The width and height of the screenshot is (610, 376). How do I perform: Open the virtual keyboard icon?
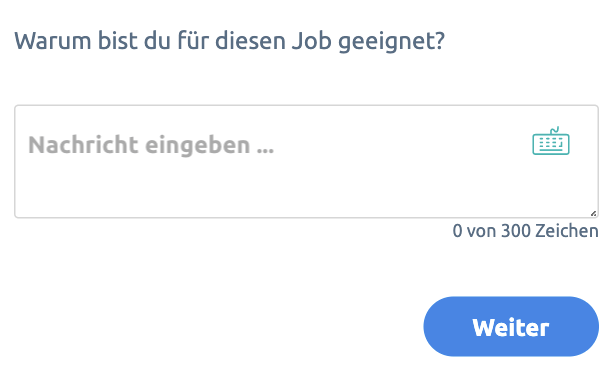click(551, 141)
